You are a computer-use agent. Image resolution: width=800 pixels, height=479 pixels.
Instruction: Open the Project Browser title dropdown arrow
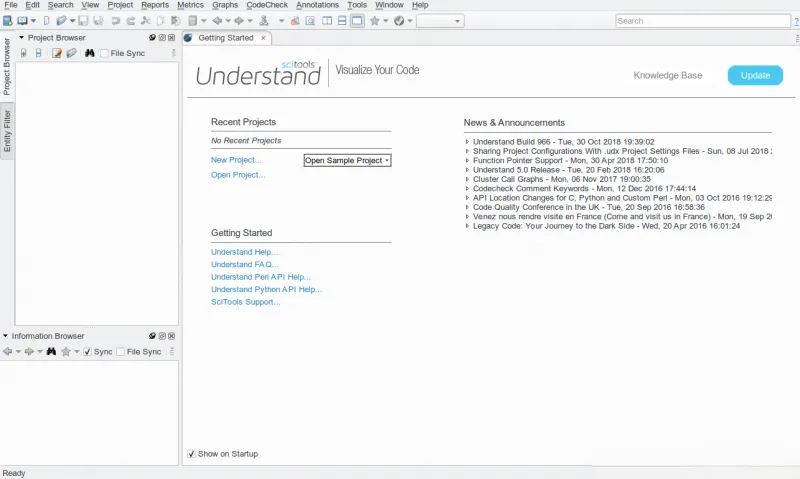(21, 37)
